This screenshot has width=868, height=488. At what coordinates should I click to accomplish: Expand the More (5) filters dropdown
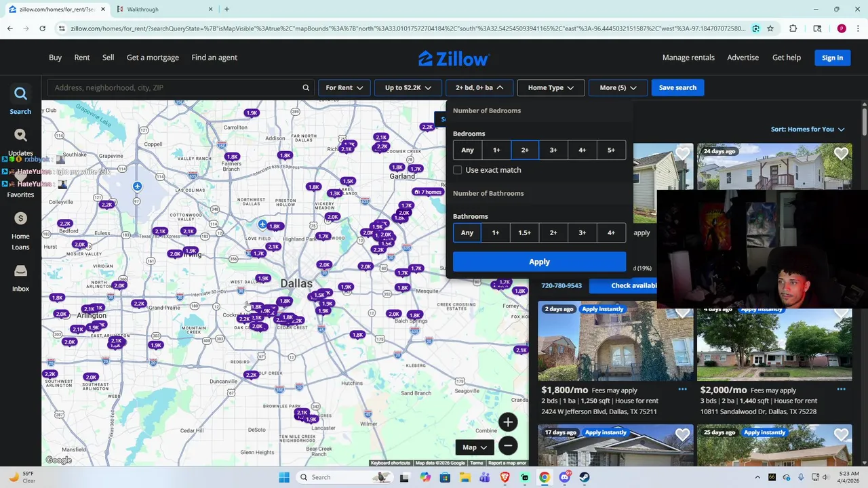click(618, 87)
